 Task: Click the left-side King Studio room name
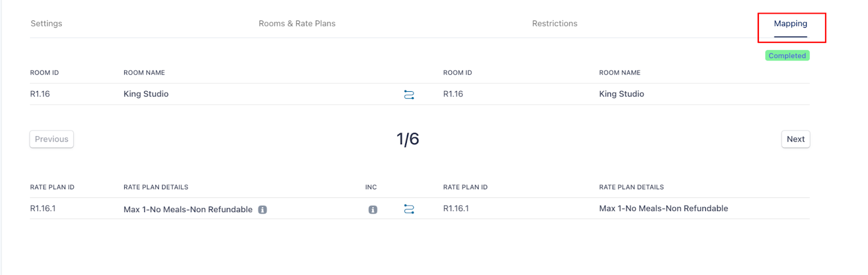[146, 94]
